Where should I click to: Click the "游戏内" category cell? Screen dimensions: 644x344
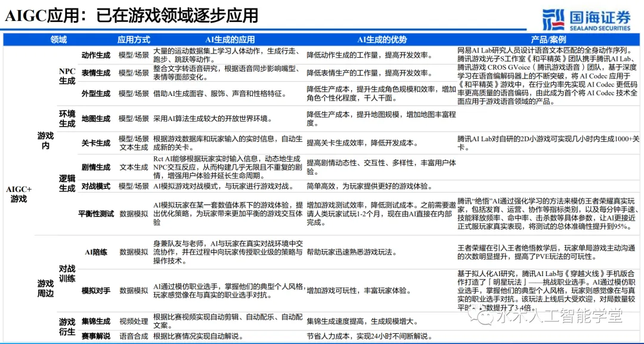click(45, 140)
